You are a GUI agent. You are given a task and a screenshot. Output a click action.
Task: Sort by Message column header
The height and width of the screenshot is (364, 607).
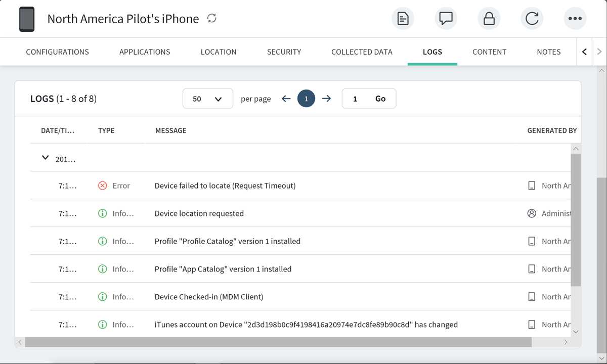tap(171, 130)
